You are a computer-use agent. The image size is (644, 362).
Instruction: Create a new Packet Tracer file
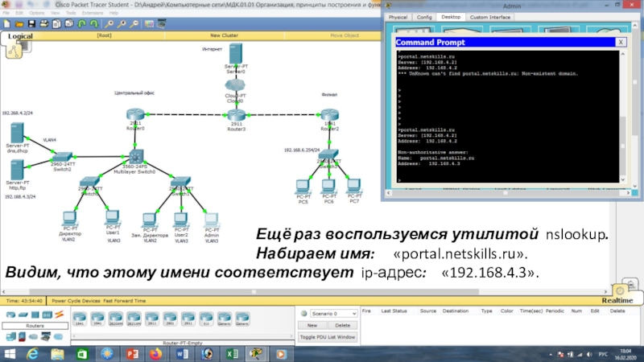pyautogui.click(x=7, y=24)
